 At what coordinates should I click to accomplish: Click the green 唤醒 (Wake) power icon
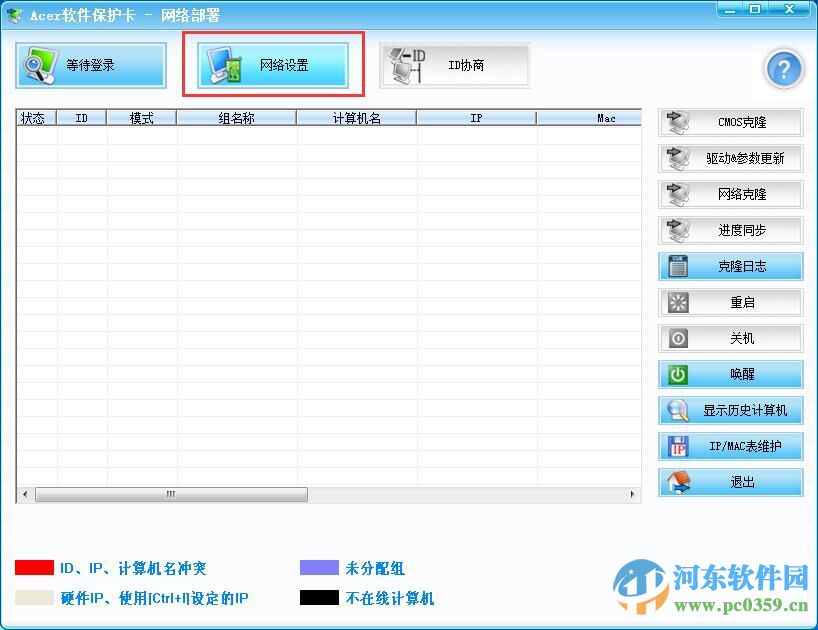click(x=729, y=374)
